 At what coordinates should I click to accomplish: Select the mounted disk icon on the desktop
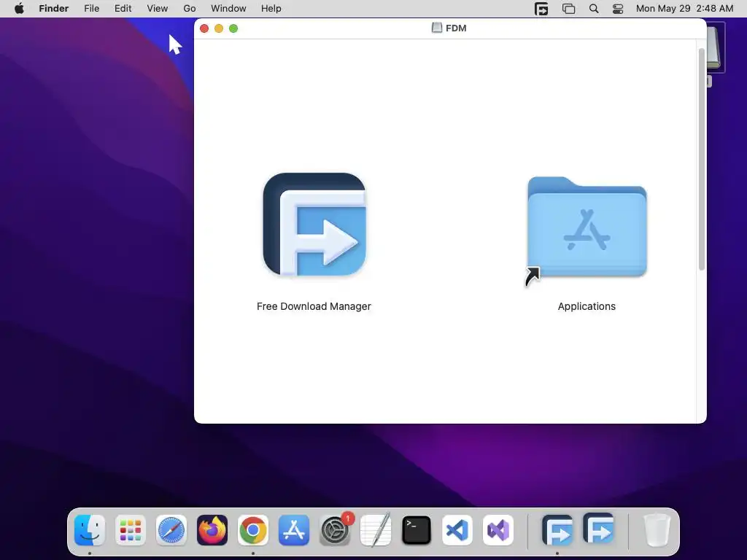[x=716, y=47]
